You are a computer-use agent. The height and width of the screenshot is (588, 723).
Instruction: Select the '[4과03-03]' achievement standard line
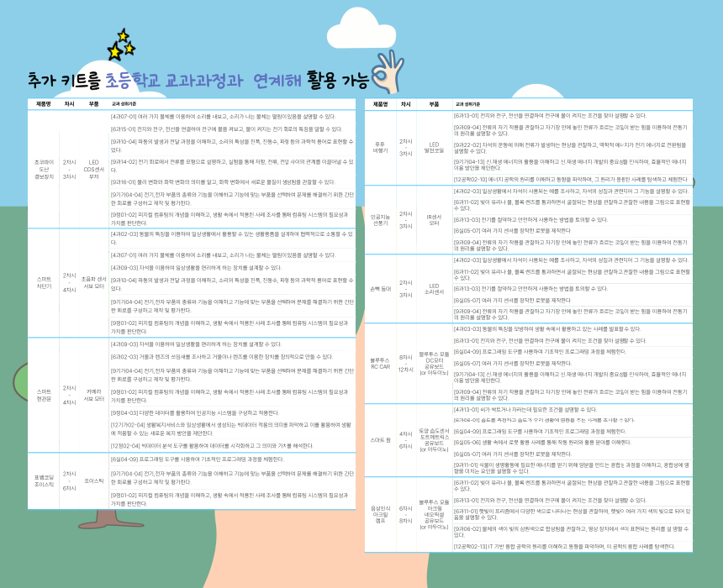(x=546, y=329)
